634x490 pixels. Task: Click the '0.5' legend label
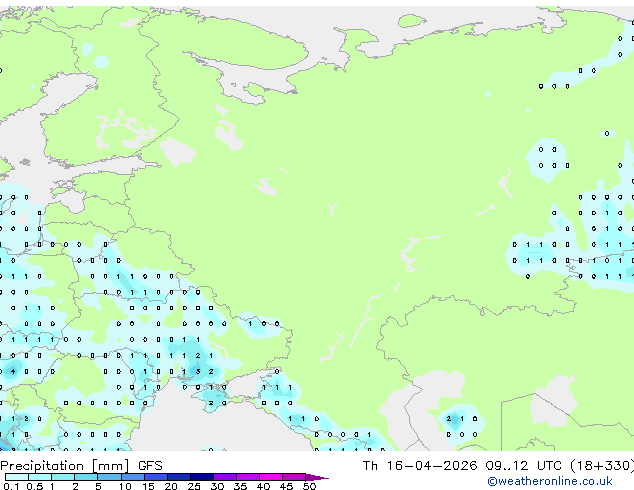[35, 486]
